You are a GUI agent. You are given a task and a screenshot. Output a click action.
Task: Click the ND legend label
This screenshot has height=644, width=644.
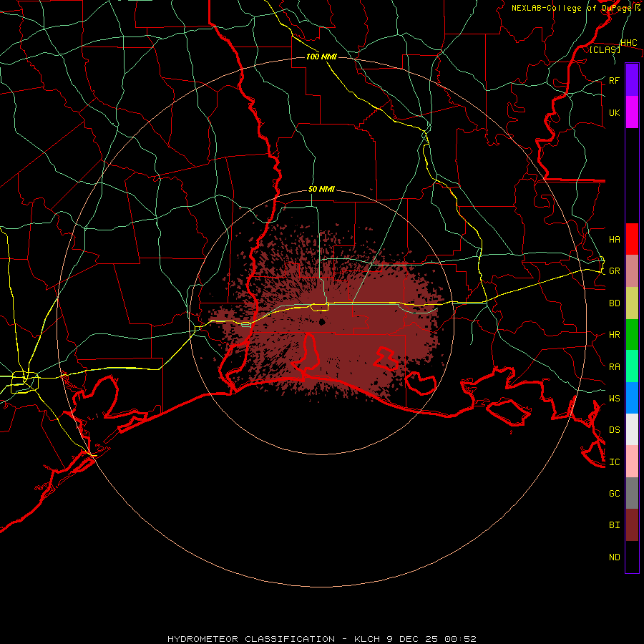[x=614, y=557]
